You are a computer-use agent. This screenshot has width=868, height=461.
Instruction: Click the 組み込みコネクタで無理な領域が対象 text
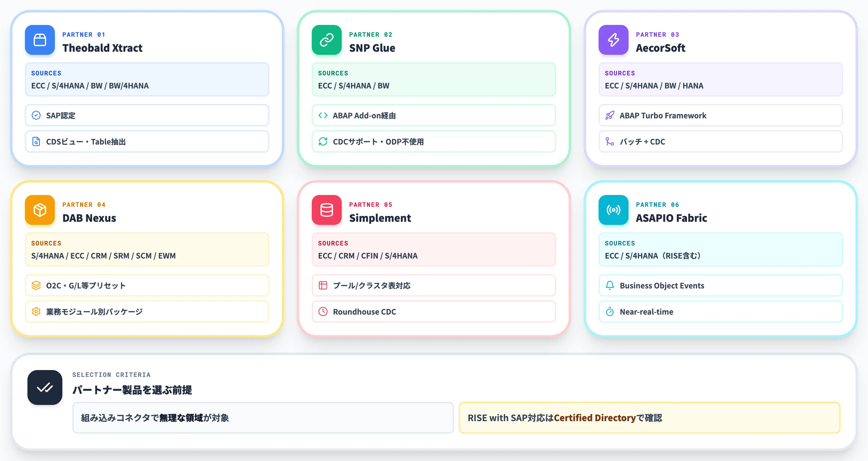pyautogui.click(x=155, y=418)
